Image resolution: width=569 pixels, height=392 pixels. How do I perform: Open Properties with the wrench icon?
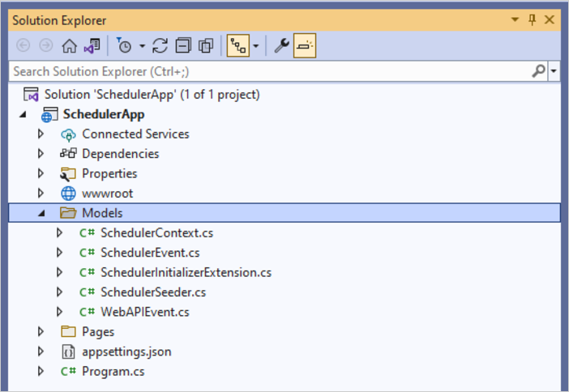pos(281,46)
